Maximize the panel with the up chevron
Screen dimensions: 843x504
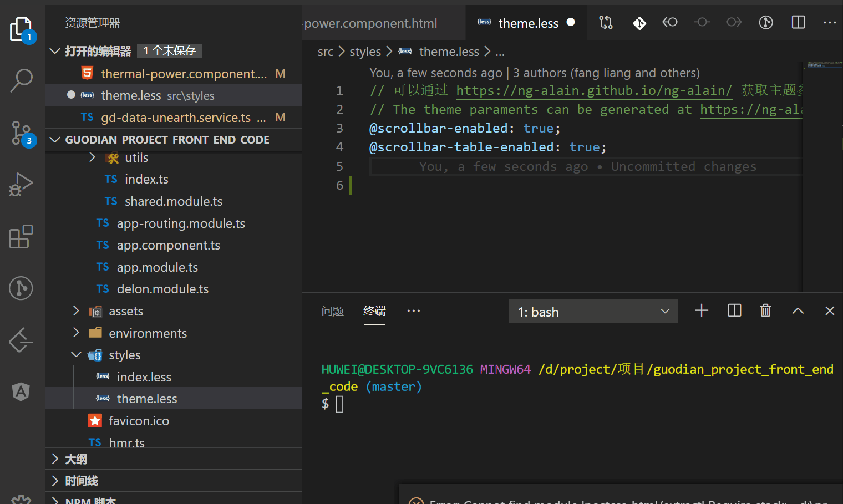click(798, 311)
